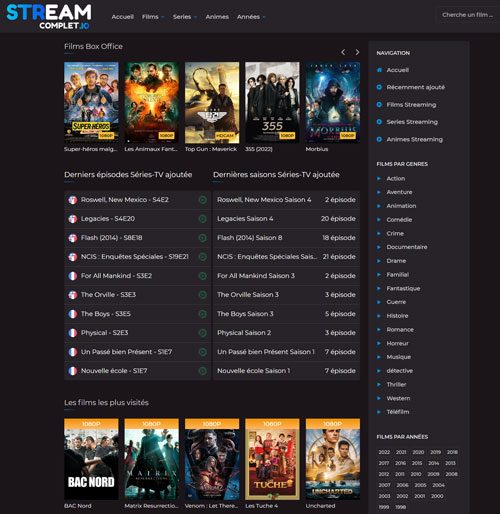Go to previous Box Office films arrow
Image resolution: width=500 pixels, height=514 pixels.
(x=343, y=52)
